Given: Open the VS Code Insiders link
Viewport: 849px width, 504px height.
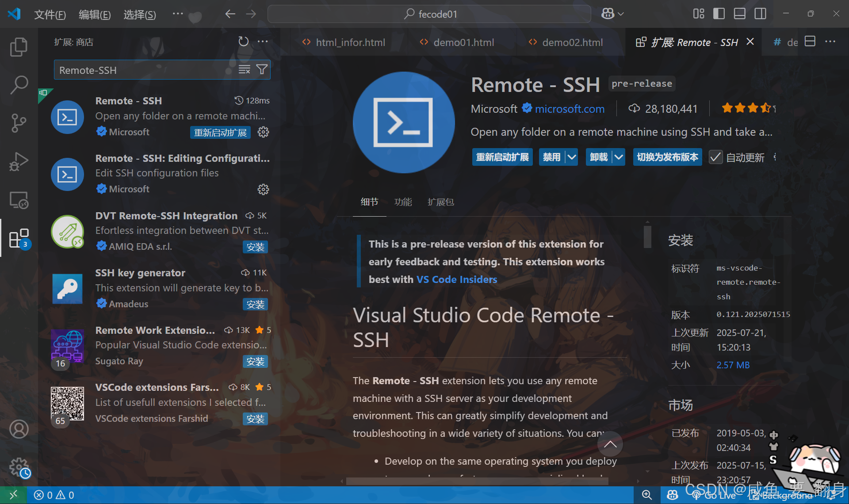Looking at the screenshot, I should tap(457, 279).
